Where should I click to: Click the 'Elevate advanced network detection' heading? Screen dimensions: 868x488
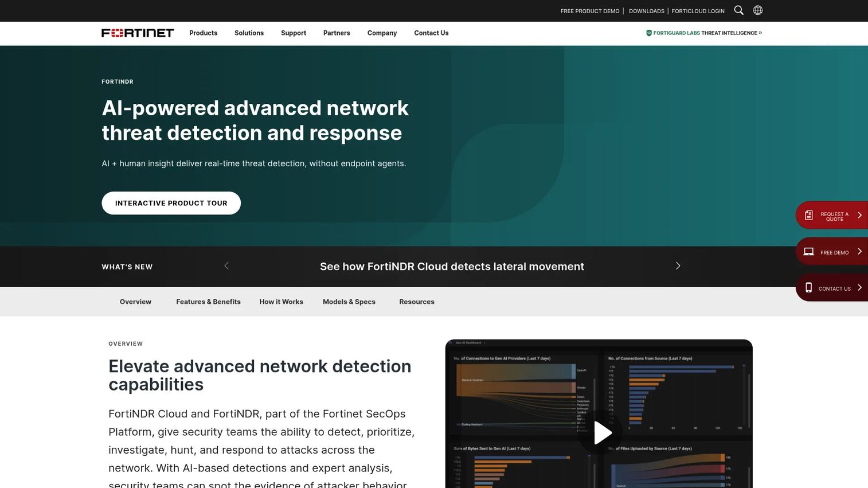[x=260, y=375]
